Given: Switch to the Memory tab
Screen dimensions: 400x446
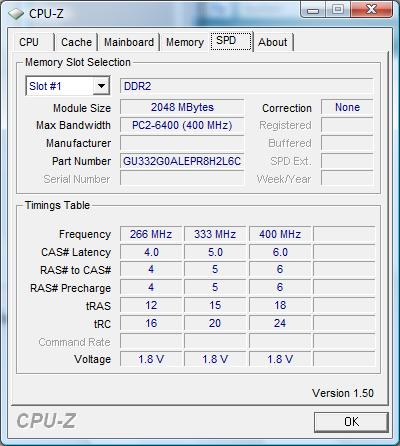Looking at the screenshot, I should click(185, 42).
